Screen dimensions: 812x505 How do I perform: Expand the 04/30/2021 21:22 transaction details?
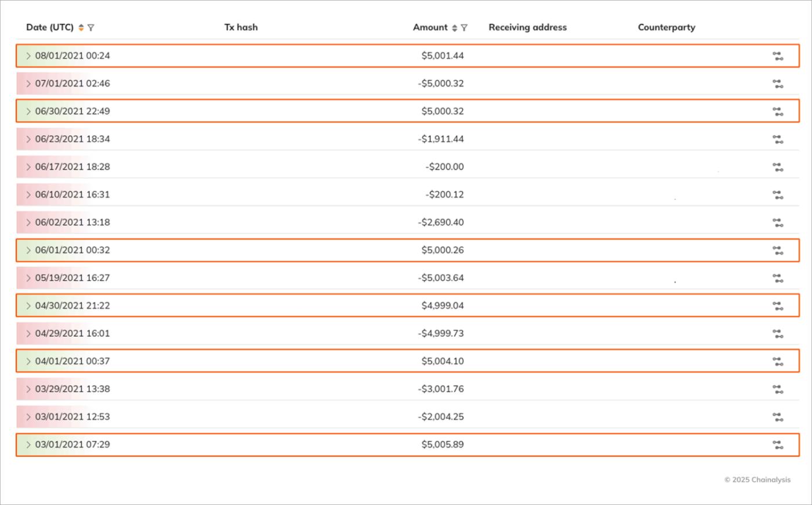(28, 306)
